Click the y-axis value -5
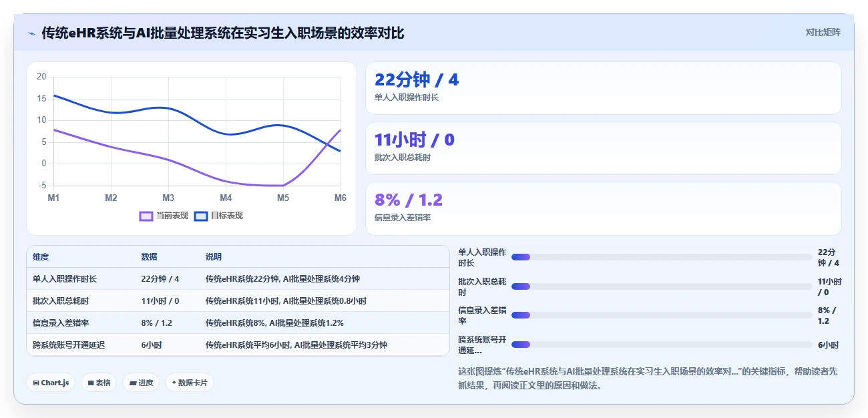 click(41, 185)
